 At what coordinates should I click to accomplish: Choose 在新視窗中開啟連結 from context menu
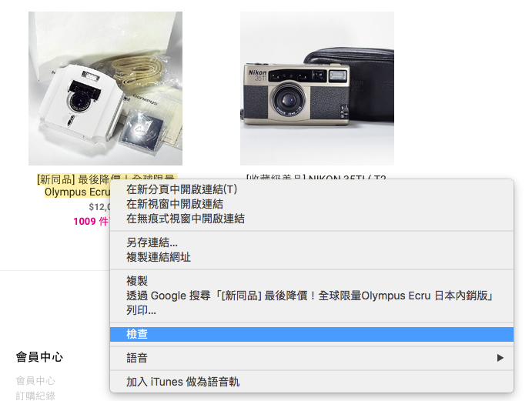(312, 204)
